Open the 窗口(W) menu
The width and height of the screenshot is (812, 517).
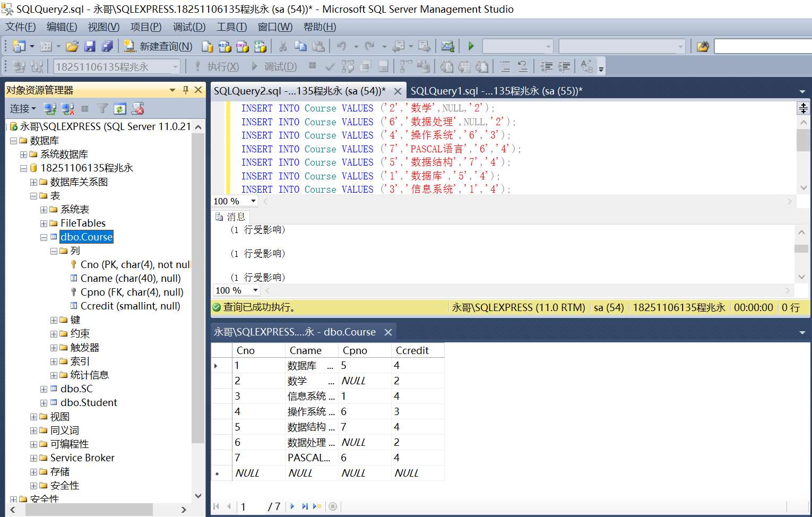[x=274, y=27]
